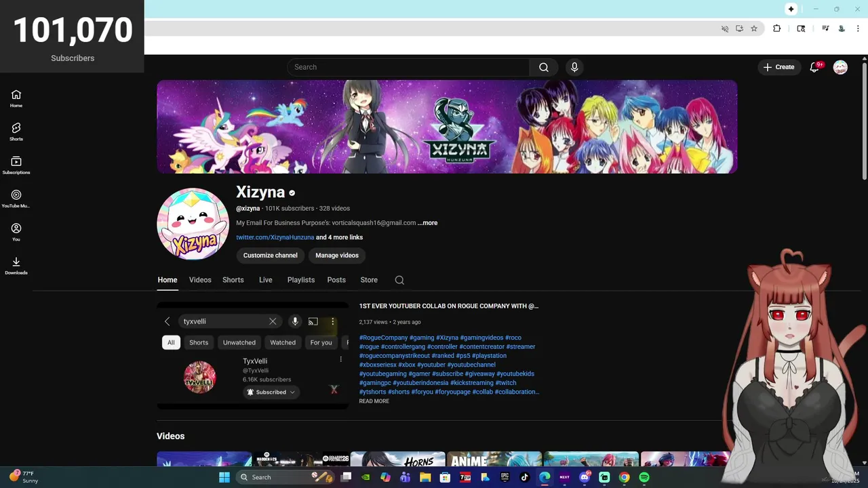Screen dimensions: 868x488
Task: Click inside the YouTube search field
Action: (408, 67)
